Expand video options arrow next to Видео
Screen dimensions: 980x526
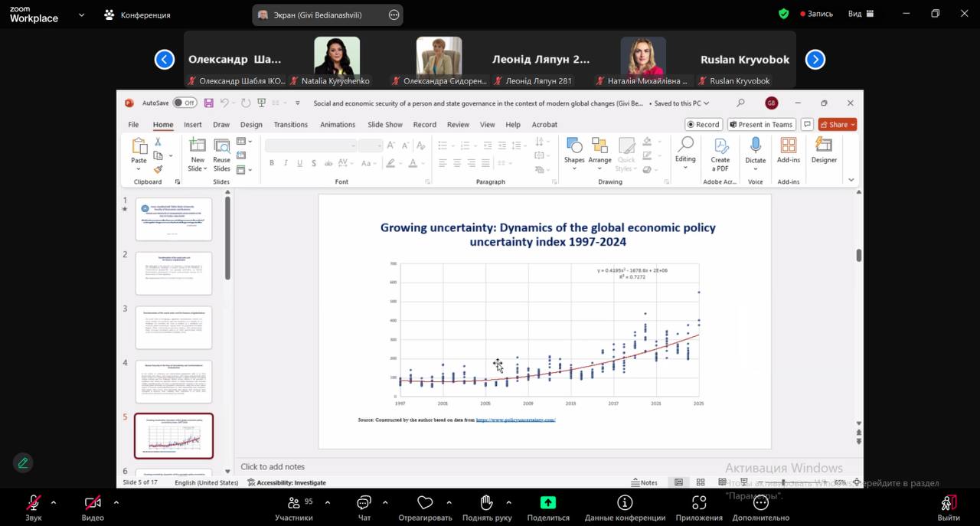point(116,502)
